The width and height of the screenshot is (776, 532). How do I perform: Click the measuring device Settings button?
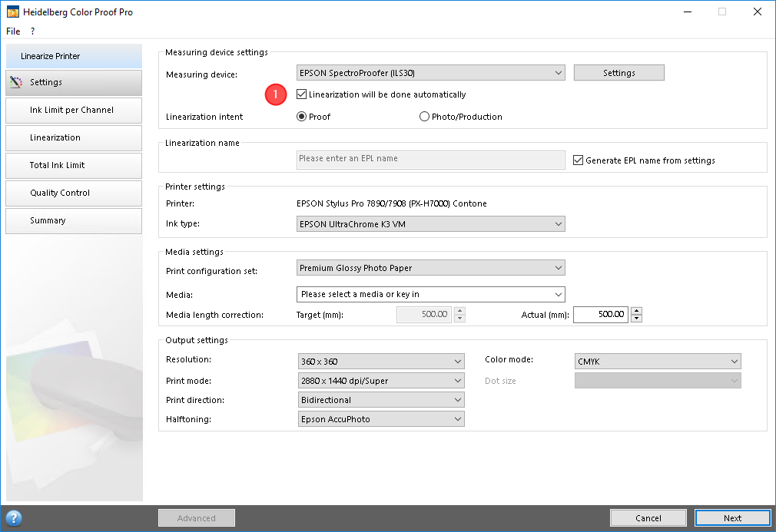click(619, 73)
